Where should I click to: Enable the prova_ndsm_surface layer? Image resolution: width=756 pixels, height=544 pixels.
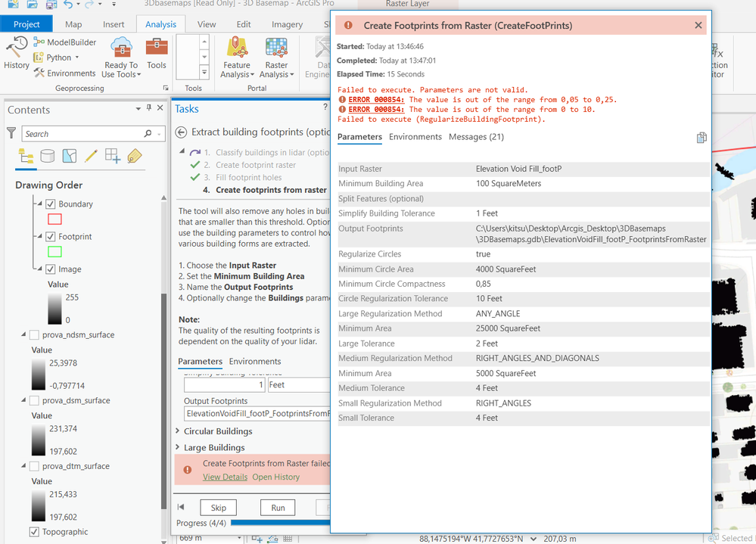pyautogui.click(x=34, y=335)
